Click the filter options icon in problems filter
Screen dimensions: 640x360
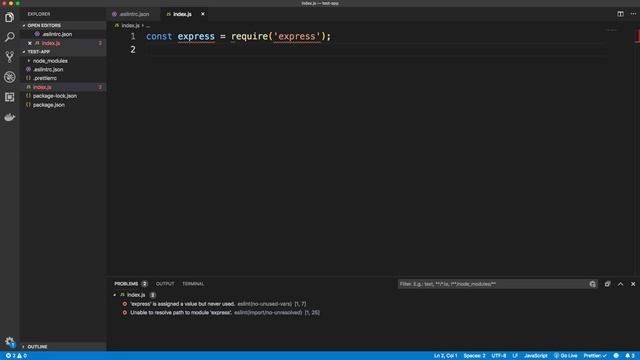pyautogui.click(x=593, y=284)
